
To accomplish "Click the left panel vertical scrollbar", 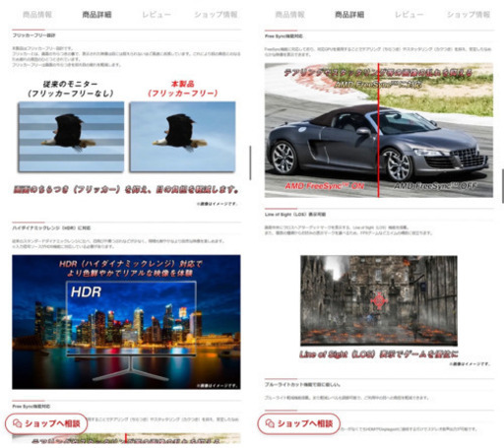I will point(250,163).
